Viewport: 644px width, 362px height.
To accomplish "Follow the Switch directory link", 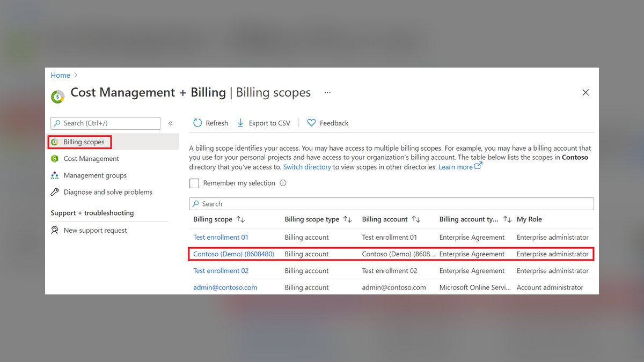I will (307, 167).
